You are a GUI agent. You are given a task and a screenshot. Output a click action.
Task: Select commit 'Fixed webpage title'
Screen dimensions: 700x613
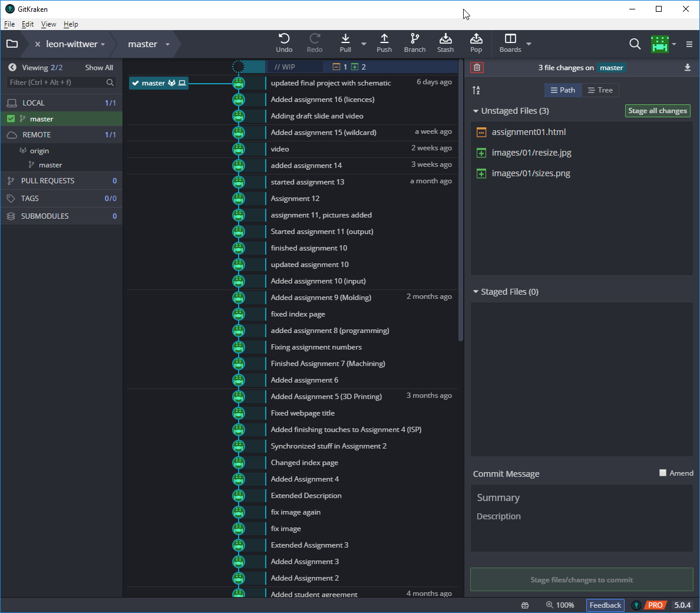pos(303,413)
